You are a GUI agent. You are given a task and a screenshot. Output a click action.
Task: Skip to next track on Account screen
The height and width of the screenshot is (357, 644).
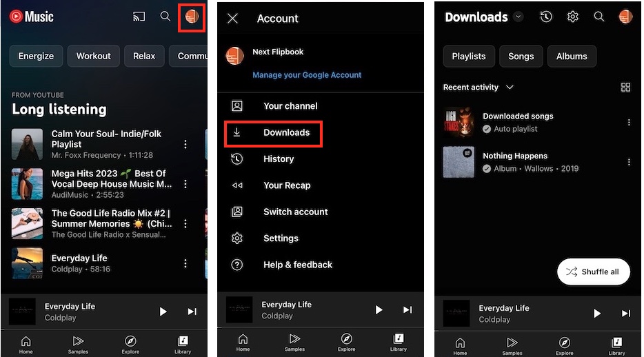point(407,310)
